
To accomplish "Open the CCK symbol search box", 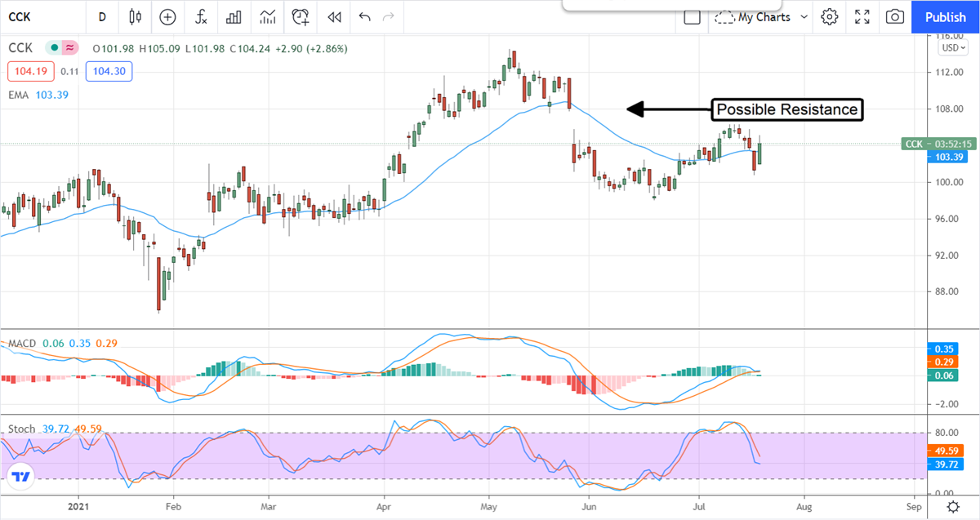I will [20, 16].
